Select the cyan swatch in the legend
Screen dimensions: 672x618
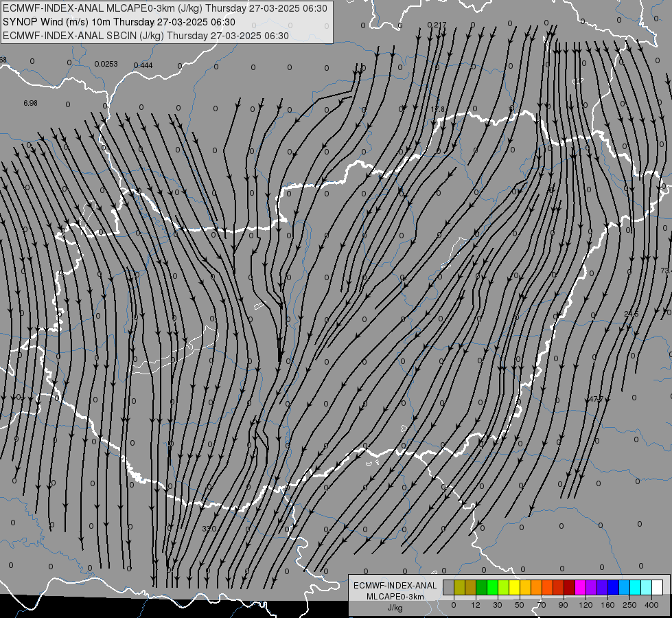point(635,587)
